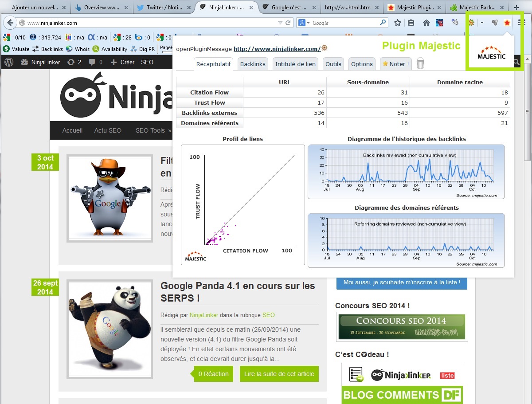Click the Concours SEO 2014 banner
The width and height of the screenshot is (532, 404).
(402, 327)
